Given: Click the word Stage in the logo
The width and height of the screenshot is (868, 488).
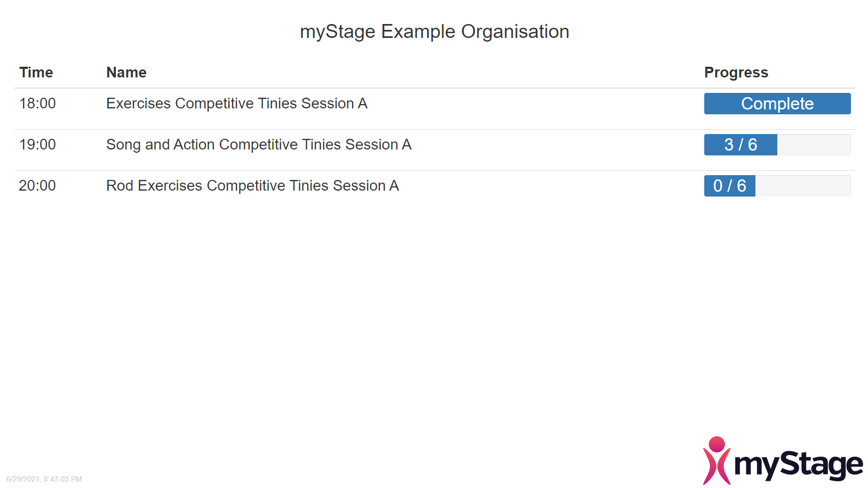Looking at the screenshot, I should (822, 465).
